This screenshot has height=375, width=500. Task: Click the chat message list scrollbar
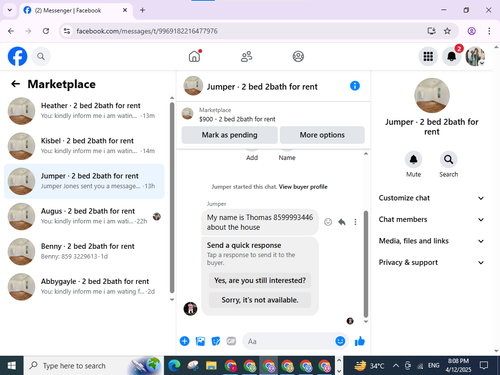pos(366,264)
